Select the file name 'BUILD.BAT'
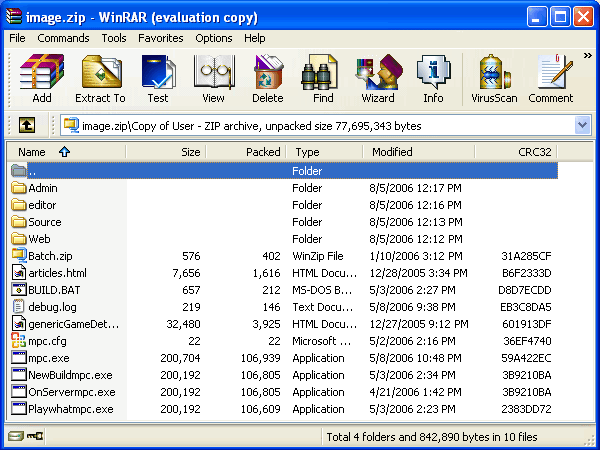 (54, 290)
